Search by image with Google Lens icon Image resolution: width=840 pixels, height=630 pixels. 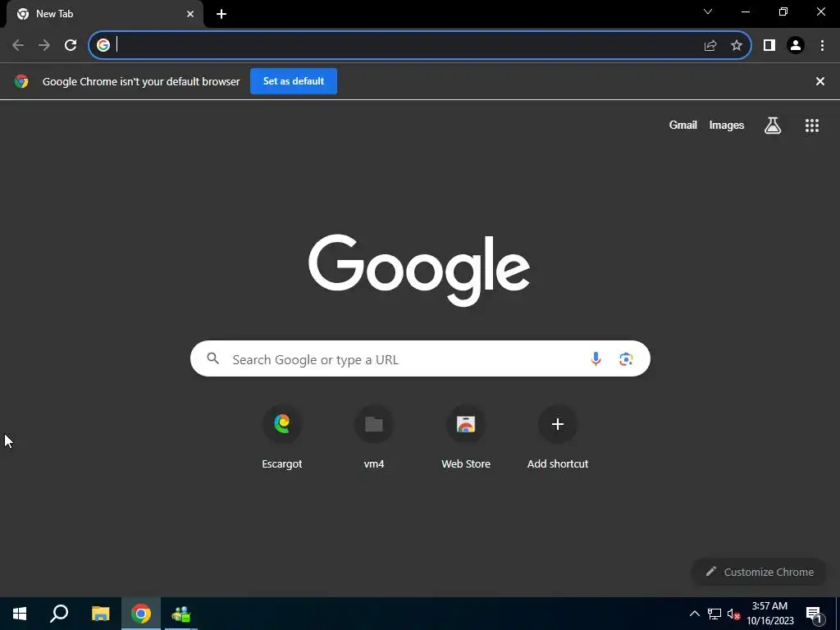[x=626, y=359]
